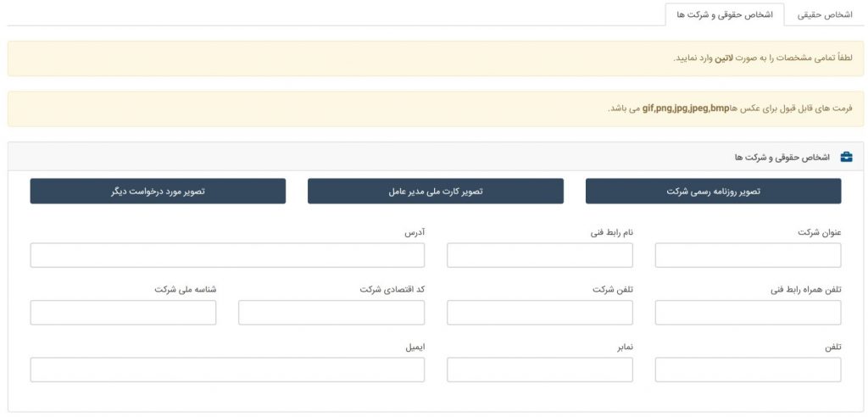The height and width of the screenshot is (417, 868).
Task: Click the تلفن شرکت input box
Action: coord(540,313)
